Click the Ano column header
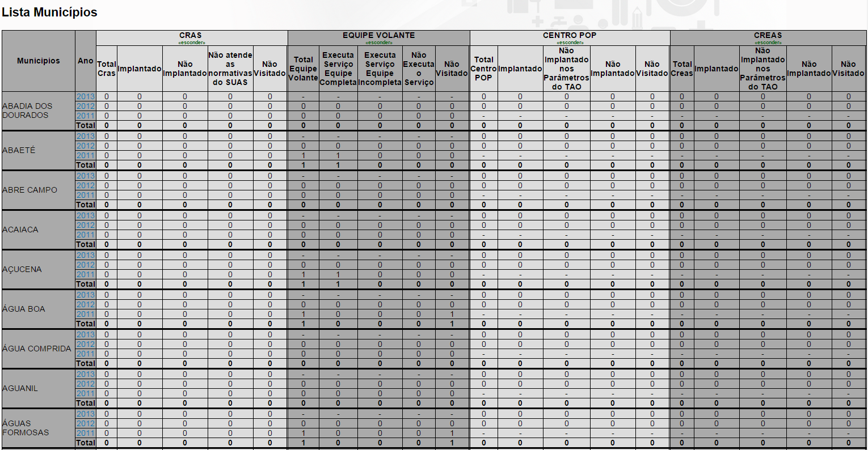Viewport: 868px width, 450px height. point(86,61)
